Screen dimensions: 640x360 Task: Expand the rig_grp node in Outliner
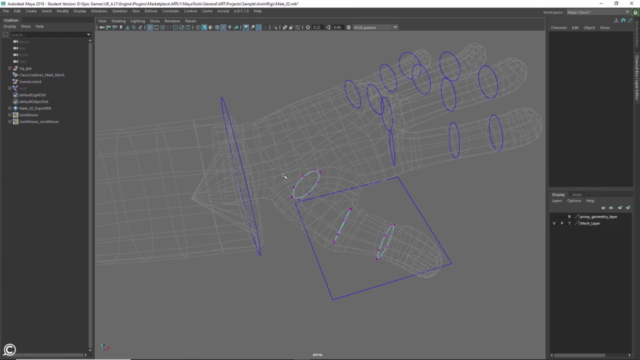[x=10, y=69]
